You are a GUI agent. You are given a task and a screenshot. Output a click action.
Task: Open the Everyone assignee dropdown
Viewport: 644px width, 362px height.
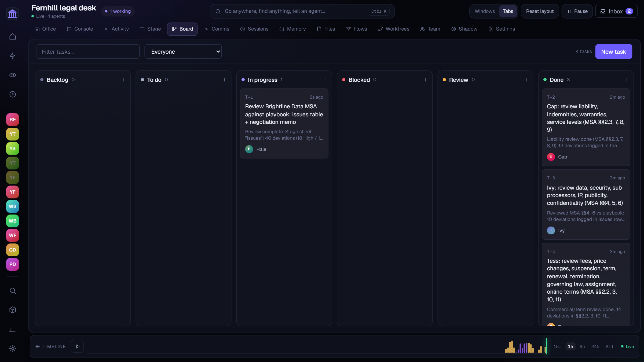point(183,51)
